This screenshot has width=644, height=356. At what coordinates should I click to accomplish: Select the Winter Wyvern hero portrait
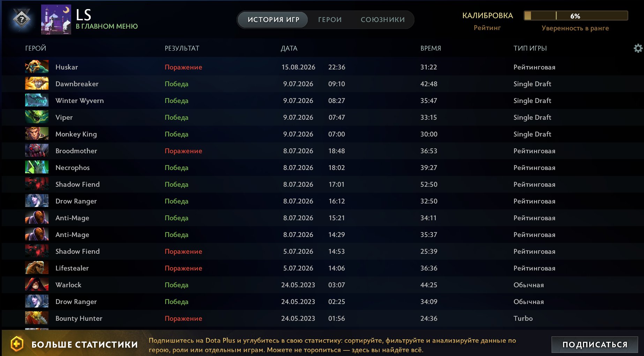click(x=37, y=100)
